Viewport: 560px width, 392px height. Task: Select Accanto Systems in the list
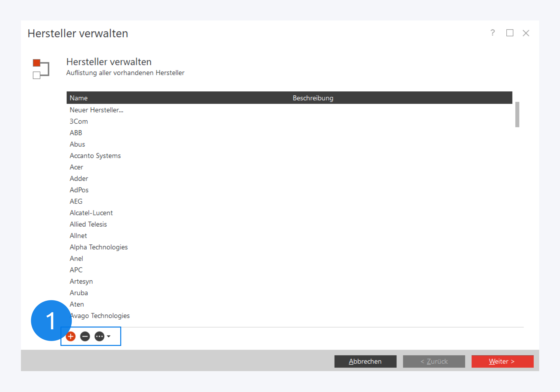click(95, 156)
